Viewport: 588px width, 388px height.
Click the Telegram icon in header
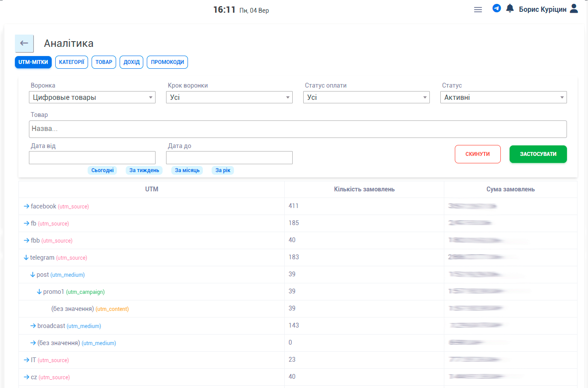tap(496, 8)
